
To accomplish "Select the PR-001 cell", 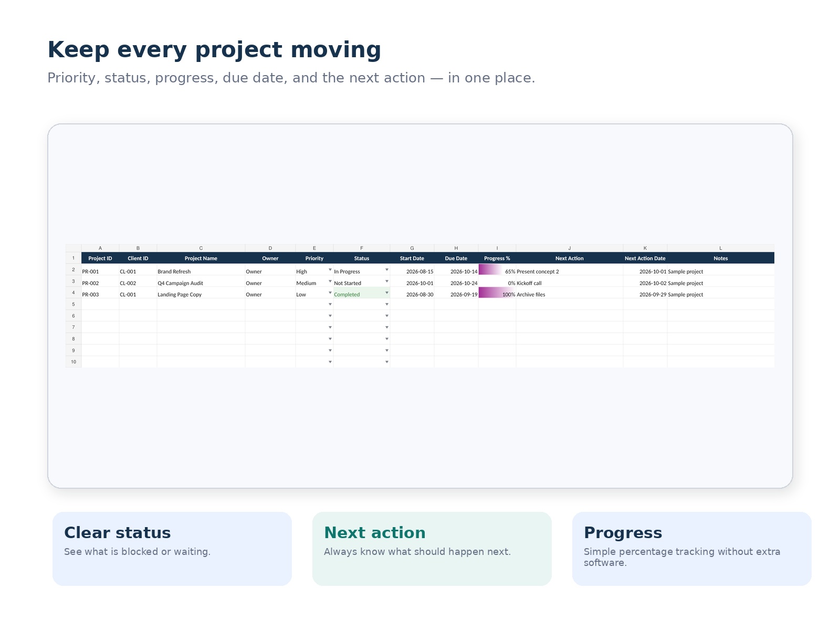I will pos(100,270).
